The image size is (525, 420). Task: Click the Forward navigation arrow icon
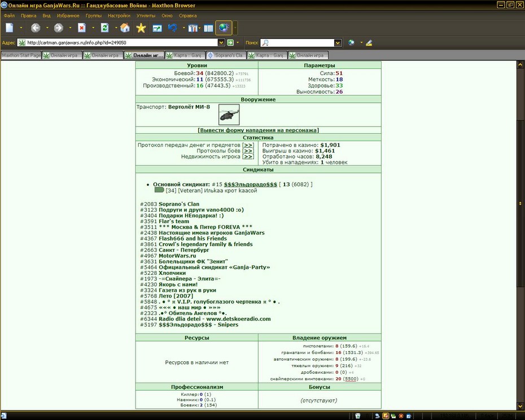59,28
